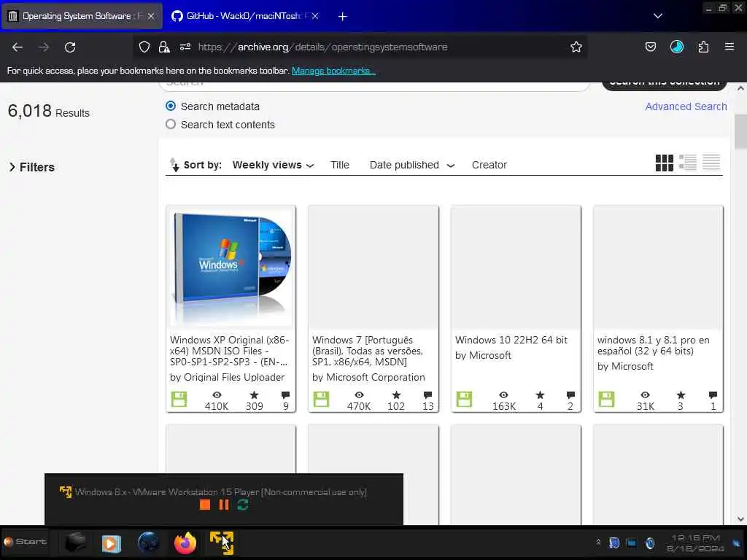Bookmark this page with the star icon

[x=576, y=47]
